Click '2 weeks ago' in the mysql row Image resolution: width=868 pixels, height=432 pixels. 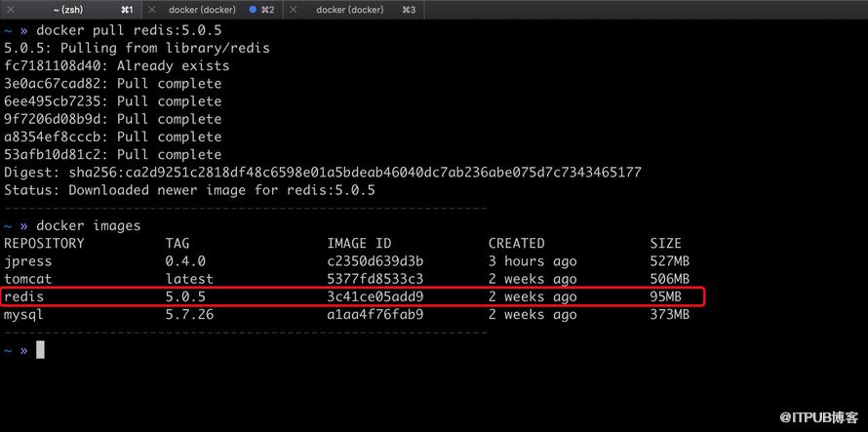(x=533, y=315)
